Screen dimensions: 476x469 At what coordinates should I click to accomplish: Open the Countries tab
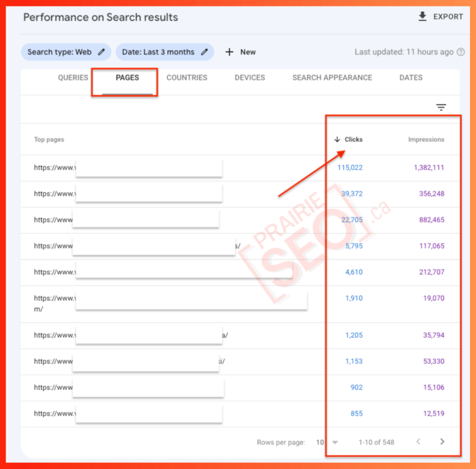[187, 77]
